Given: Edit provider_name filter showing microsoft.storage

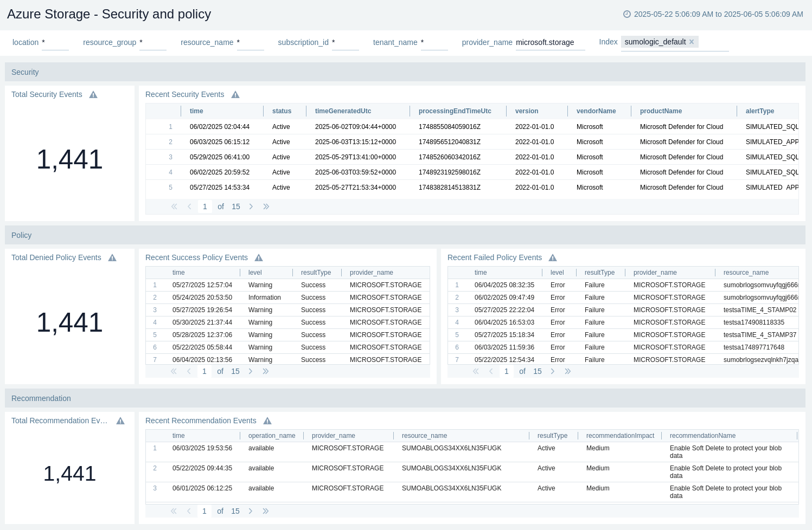Looking at the screenshot, I should 550,42.
